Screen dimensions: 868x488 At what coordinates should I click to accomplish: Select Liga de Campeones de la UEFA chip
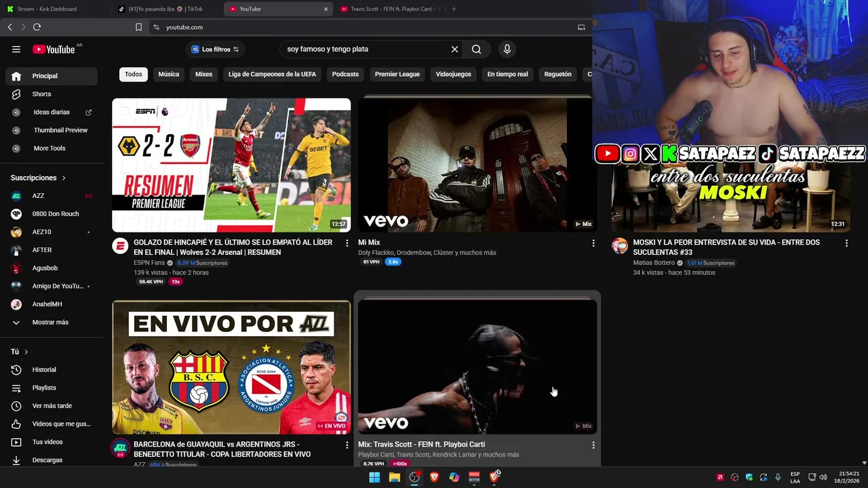point(272,75)
